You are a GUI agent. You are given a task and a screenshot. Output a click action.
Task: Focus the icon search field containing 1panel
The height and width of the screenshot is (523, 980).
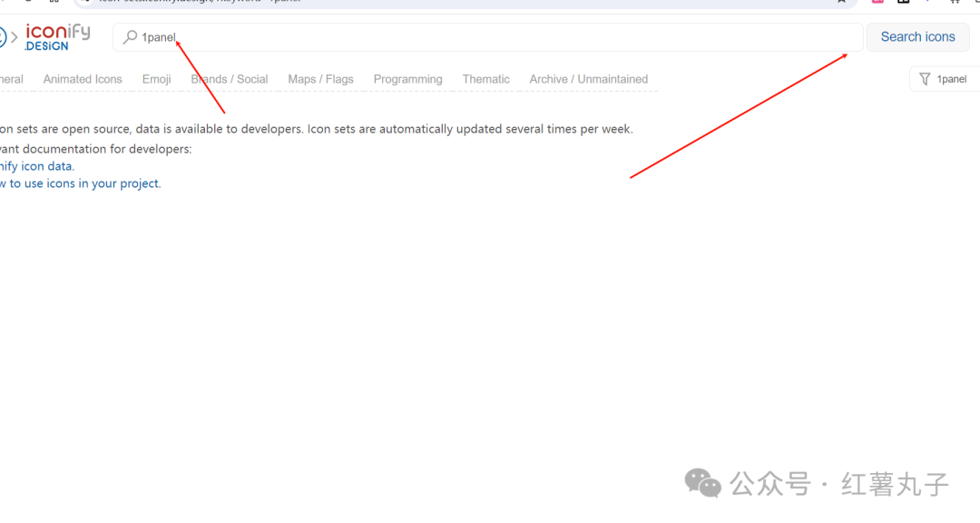pos(487,37)
